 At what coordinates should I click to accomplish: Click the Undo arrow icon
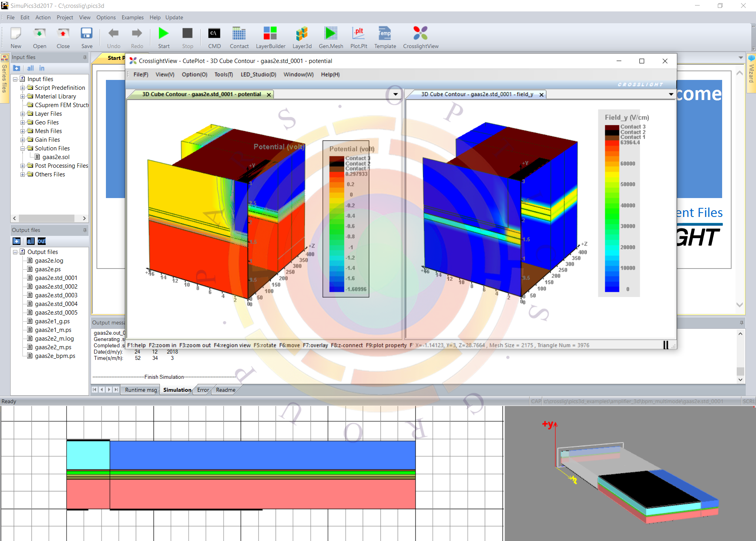click(113, 37)
